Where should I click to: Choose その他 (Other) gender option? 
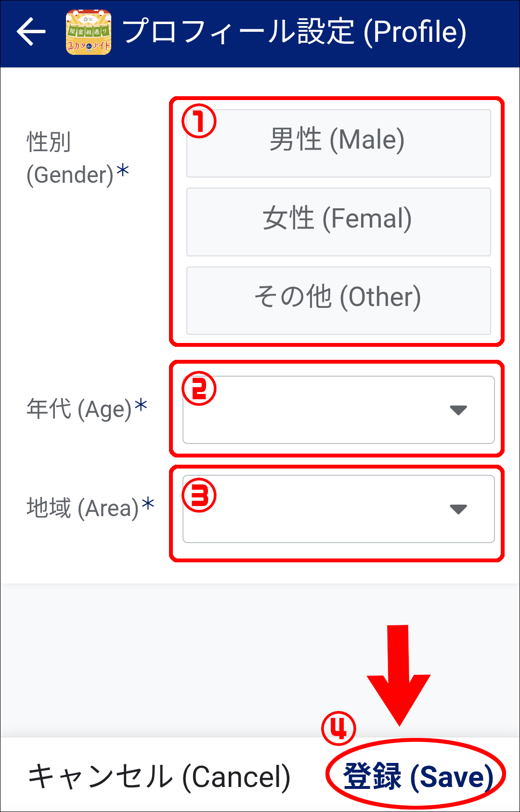coord(338,300)
